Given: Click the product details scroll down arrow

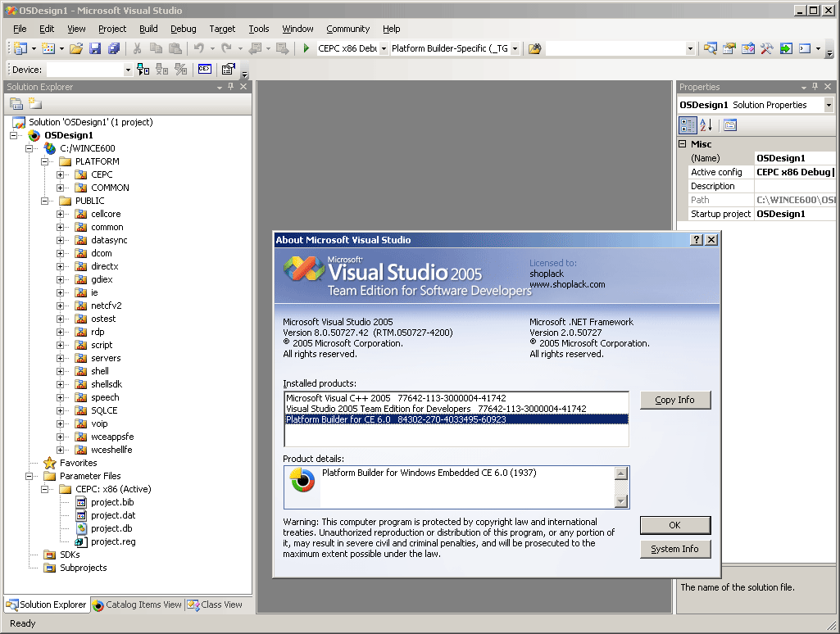Looking at the screenshot, I should click(x=621, y=501).
